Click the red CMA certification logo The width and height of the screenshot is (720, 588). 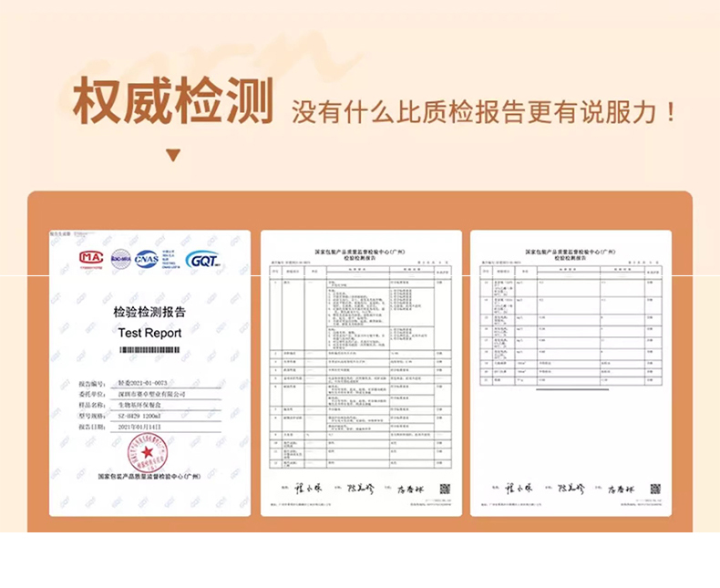pos(91,258)
